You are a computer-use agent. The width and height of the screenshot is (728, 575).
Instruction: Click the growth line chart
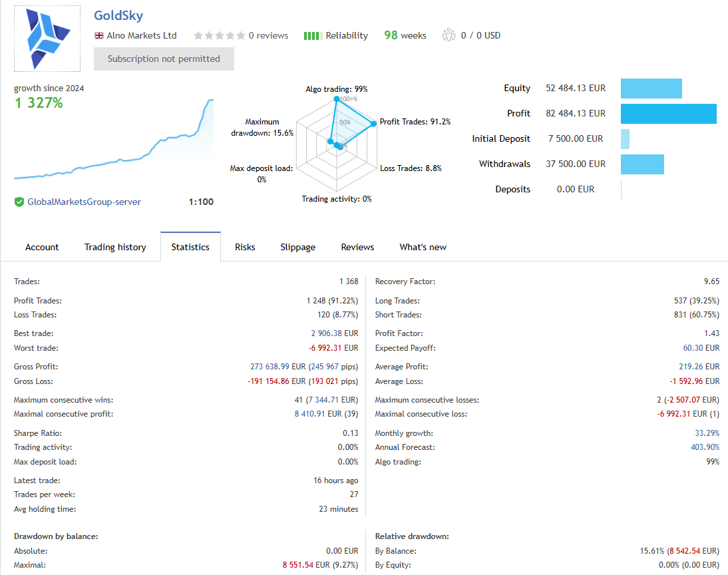114,146
